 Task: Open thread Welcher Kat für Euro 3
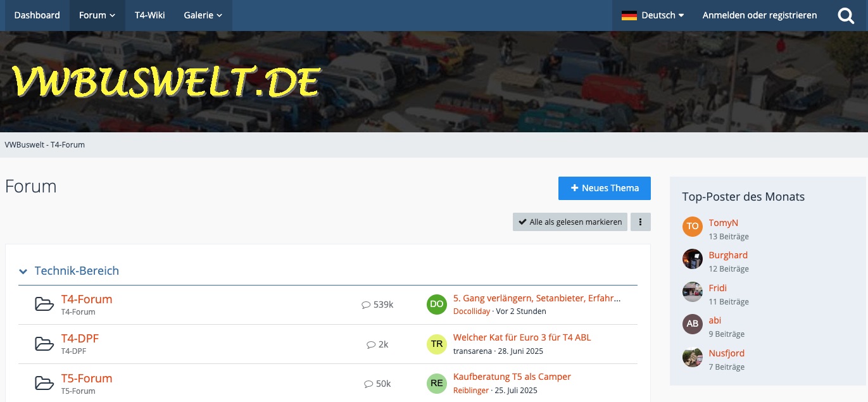[x=522, y=337]
